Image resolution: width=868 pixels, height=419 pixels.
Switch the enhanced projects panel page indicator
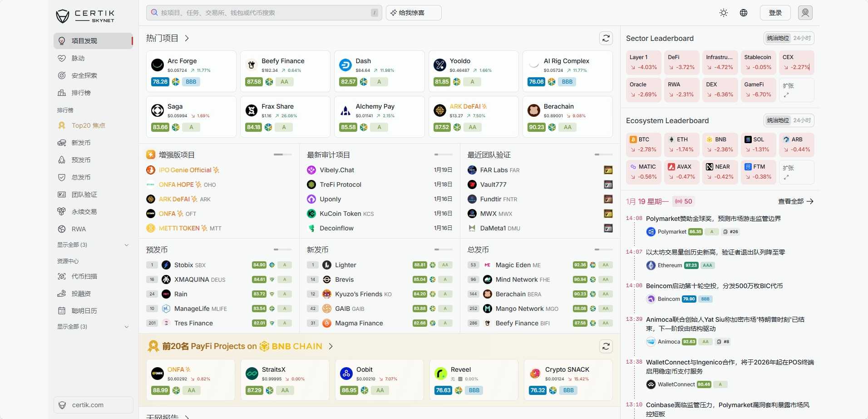point(282,155)
